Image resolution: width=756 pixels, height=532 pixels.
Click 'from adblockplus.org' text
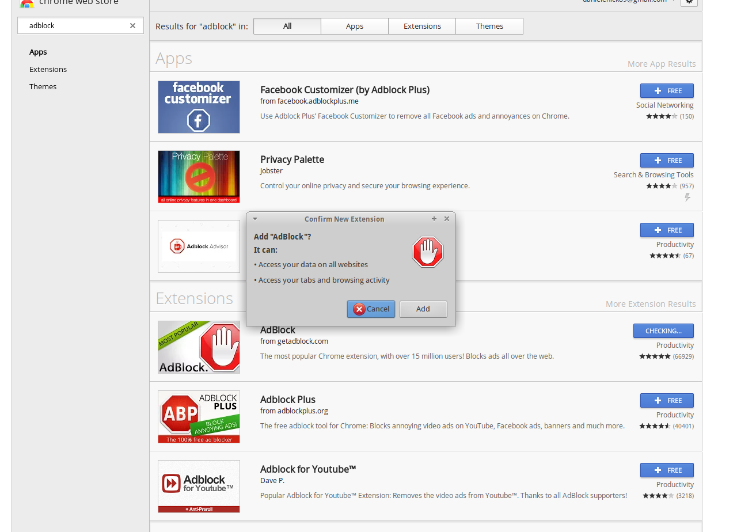pyautogui.click(x=294, y=411)
